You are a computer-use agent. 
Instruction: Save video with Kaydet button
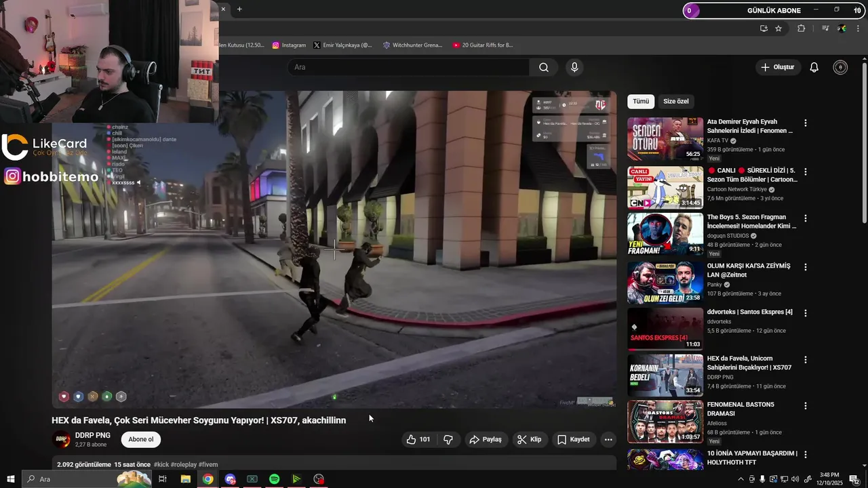coord(574,439)
